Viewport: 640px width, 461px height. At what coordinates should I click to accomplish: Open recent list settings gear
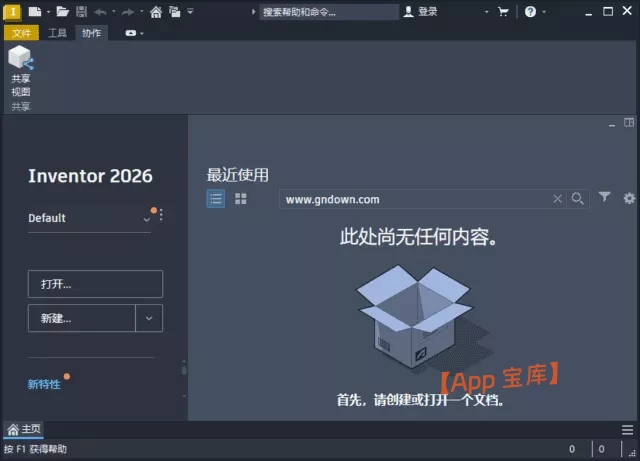pyautogui.click(x=629, y=198)
